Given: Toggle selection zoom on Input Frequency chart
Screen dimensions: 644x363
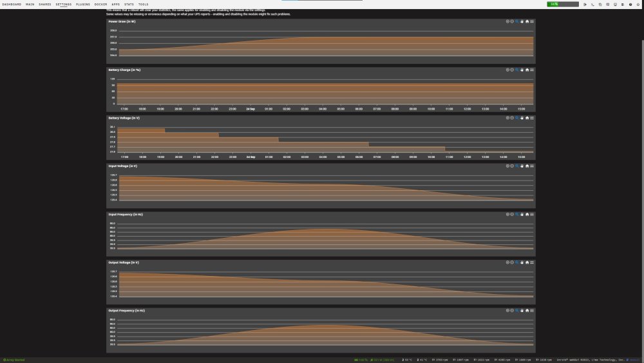Looking at the screenshot, I should point(516,214).
